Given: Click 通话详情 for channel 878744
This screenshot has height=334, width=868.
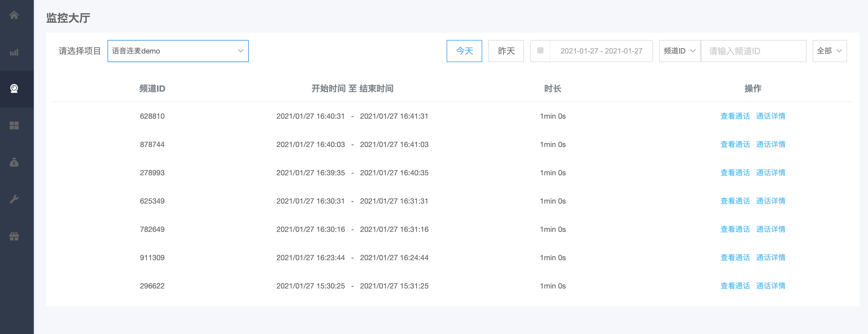Looking at the screenshot, I should point(771,145).
